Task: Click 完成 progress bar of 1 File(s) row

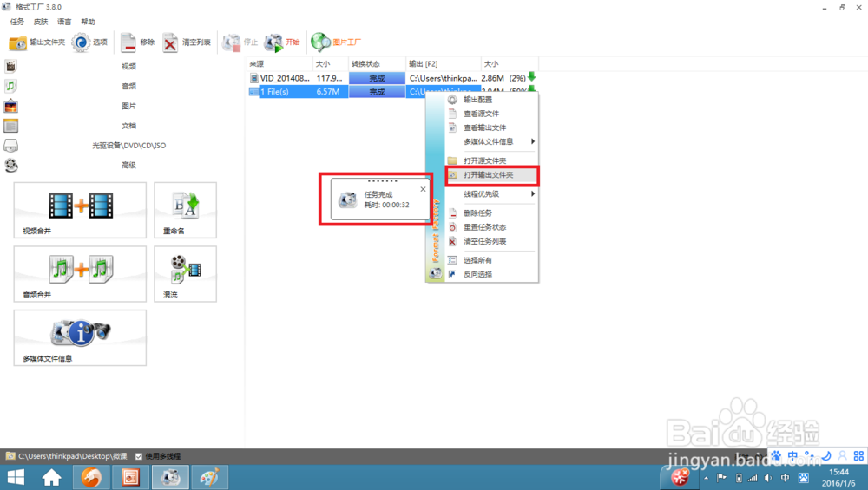Action: (x=377, y=92)
